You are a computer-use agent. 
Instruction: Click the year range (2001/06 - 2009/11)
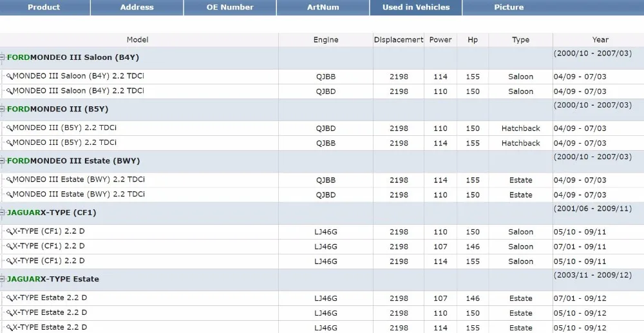(592, 209)
